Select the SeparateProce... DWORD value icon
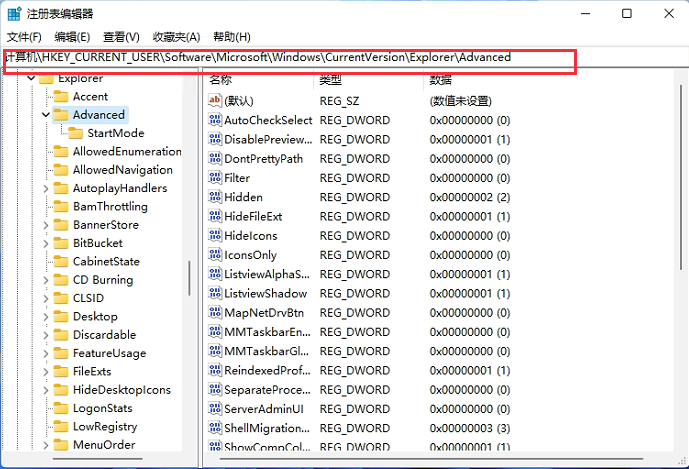The height and width of the screenshot is (469, 689). [215, 389]
